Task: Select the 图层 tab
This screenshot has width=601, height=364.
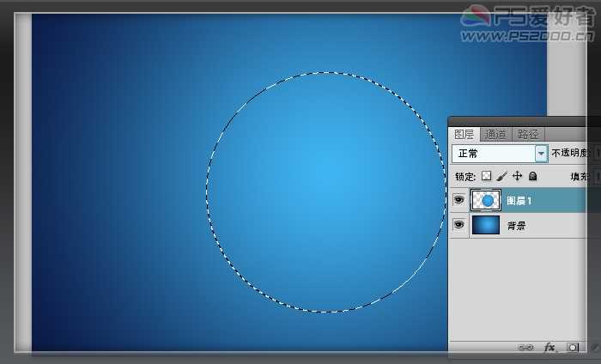Action: point(464,134)
